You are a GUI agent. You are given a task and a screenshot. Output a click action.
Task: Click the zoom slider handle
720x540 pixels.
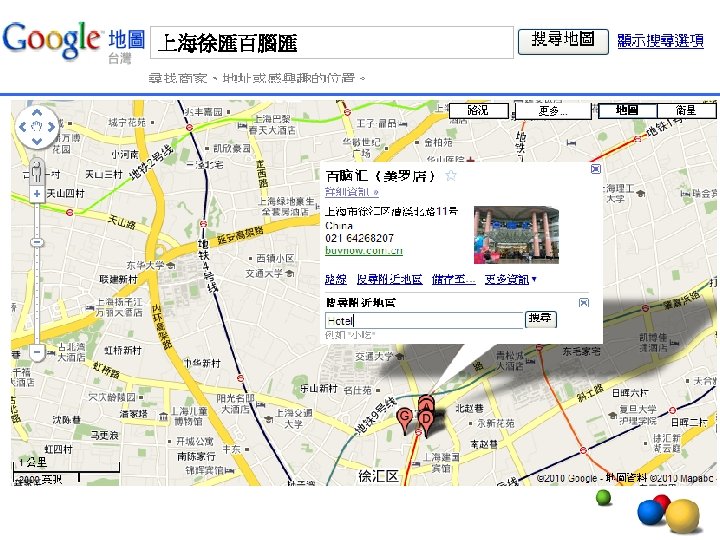tap(37, 242)
